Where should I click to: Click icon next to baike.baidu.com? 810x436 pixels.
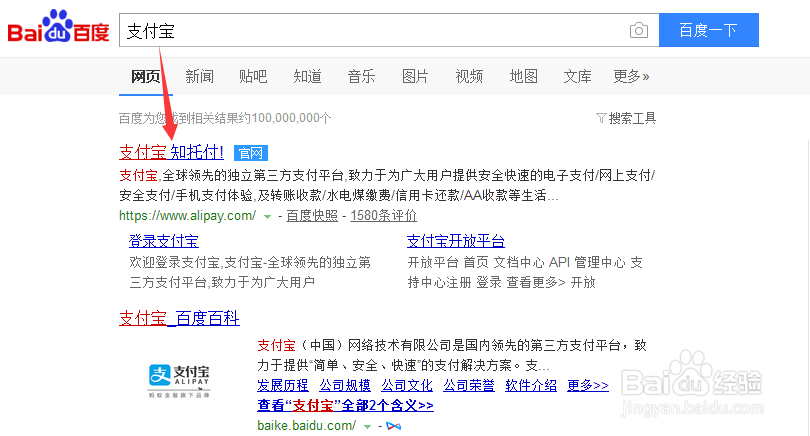tap(394, 426)
